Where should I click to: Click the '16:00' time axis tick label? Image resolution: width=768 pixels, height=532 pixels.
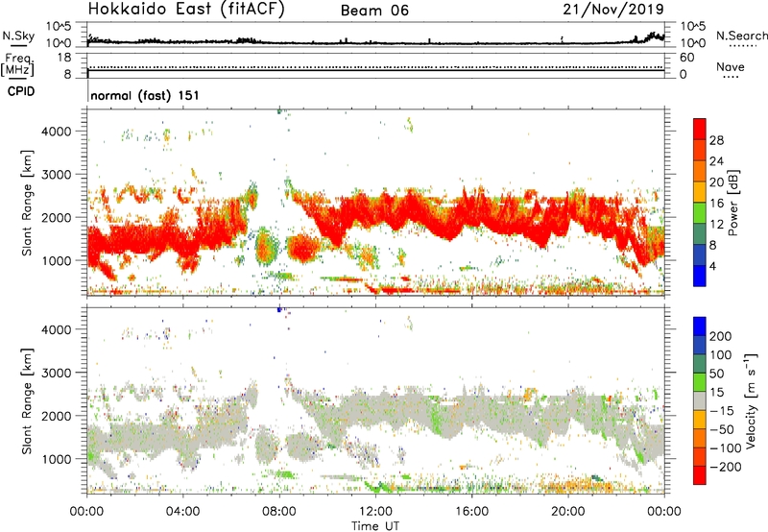coord(471,512)
